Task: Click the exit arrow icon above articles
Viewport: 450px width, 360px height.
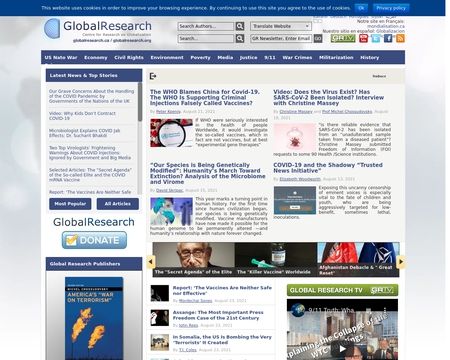Action: 153,76
